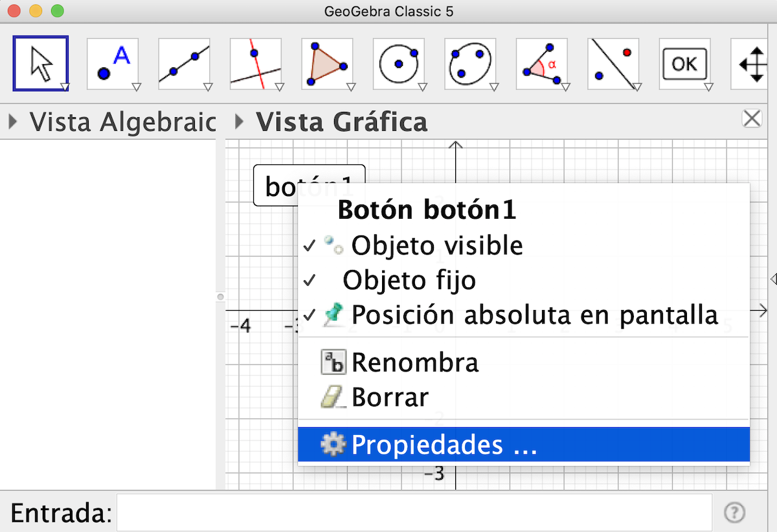Toggle Objeto fijo in context menu

pos(523,280)
